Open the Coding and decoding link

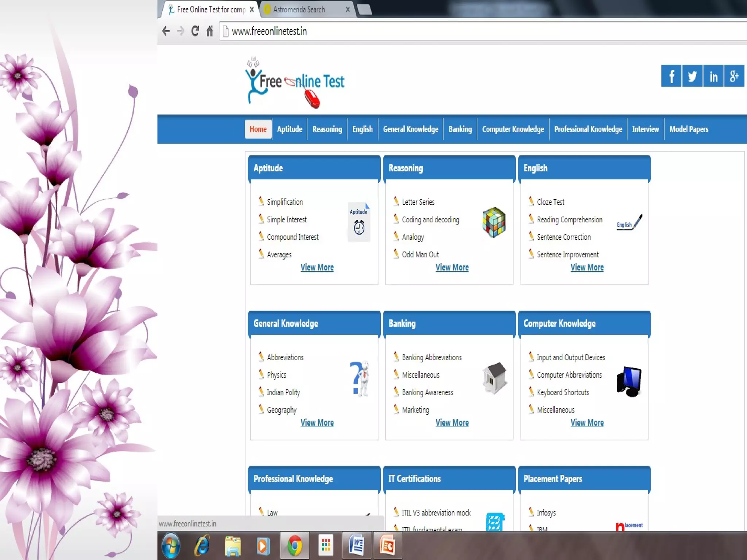[430, 219]
